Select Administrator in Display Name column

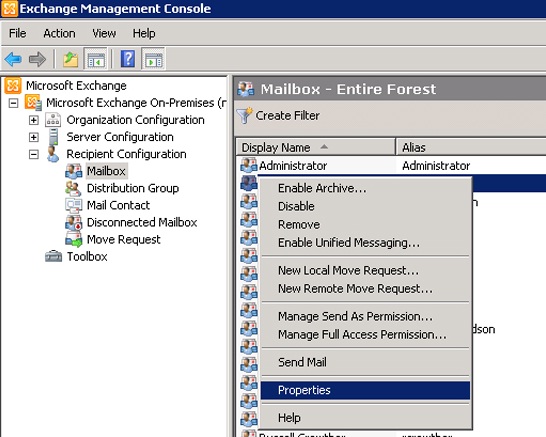(x=293, y=166)
